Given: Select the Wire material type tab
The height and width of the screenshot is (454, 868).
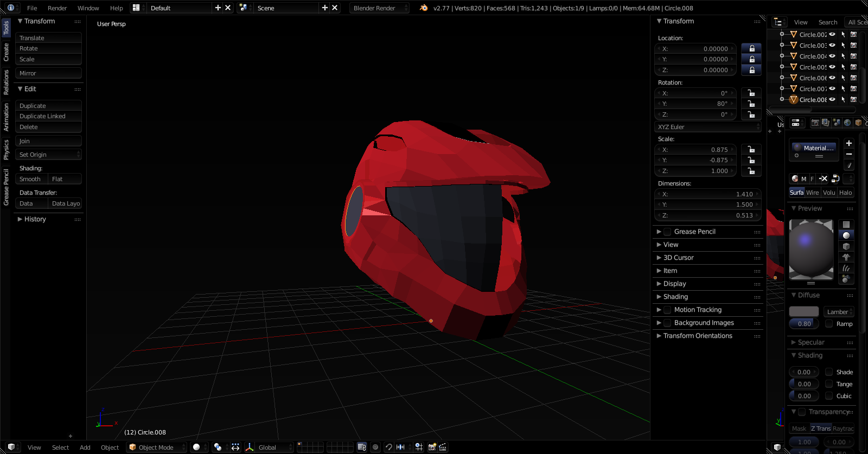Looking at the screenshot, I should pyautogui.click(x=812, y=193).
